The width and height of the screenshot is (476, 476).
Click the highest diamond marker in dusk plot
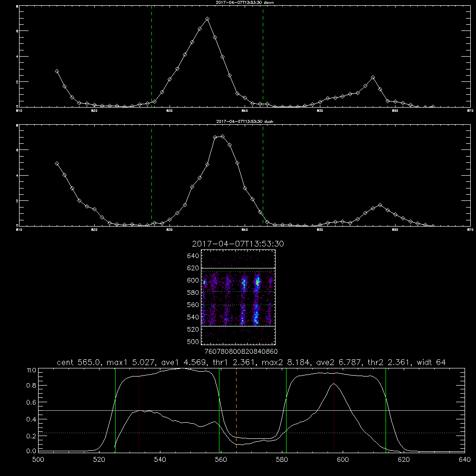[x=222, y=137]
